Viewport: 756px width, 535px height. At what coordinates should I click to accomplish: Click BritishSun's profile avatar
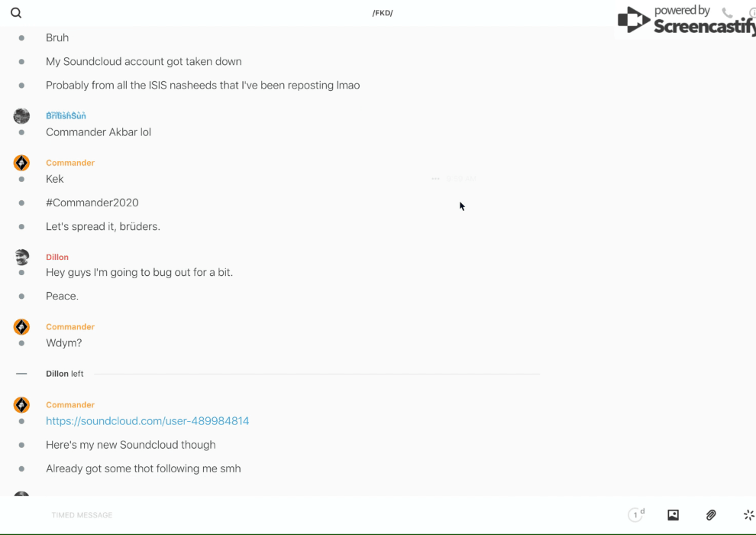coord(21,116)
